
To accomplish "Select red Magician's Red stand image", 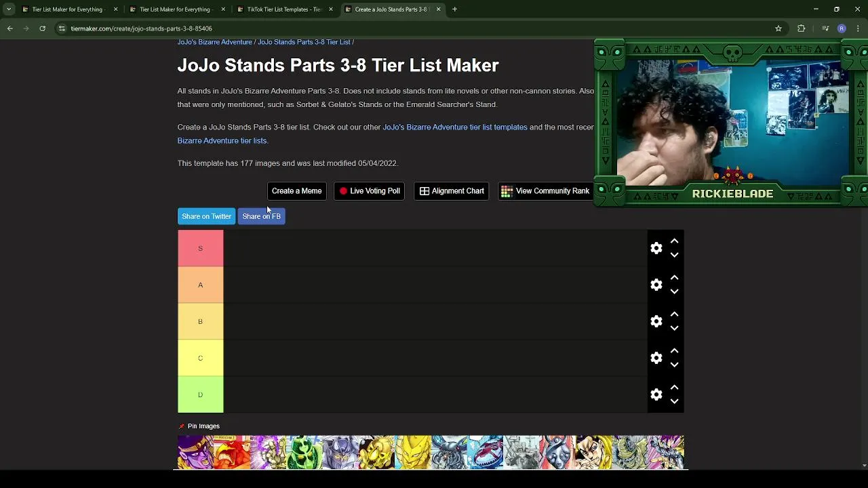I will 232,452.
